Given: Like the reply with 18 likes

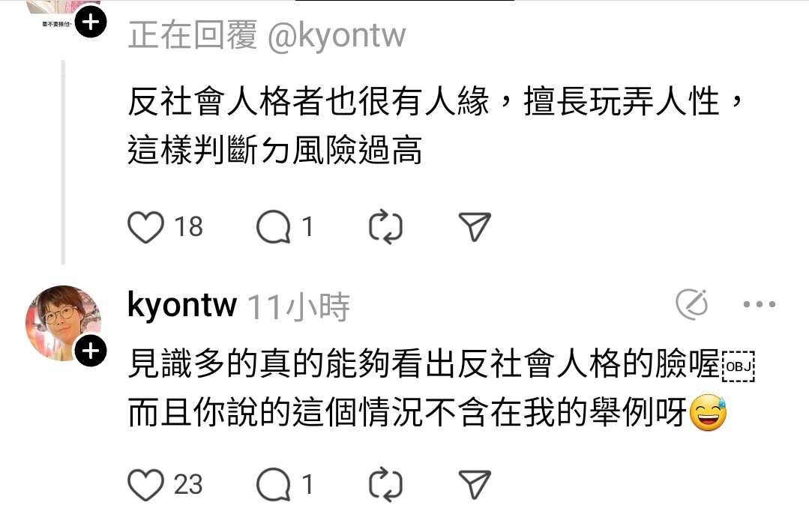Looking at the screenshot, I should (x=145, y=227).
